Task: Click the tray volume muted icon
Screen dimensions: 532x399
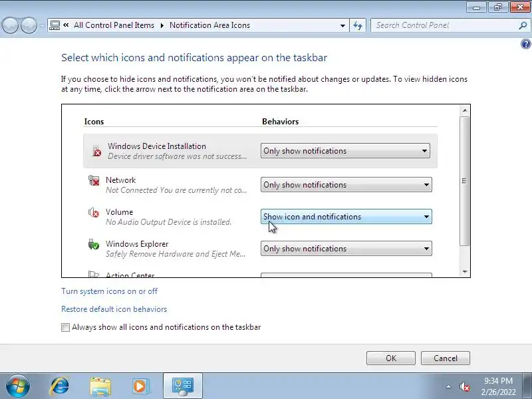Action: click(x=464, y=386)
